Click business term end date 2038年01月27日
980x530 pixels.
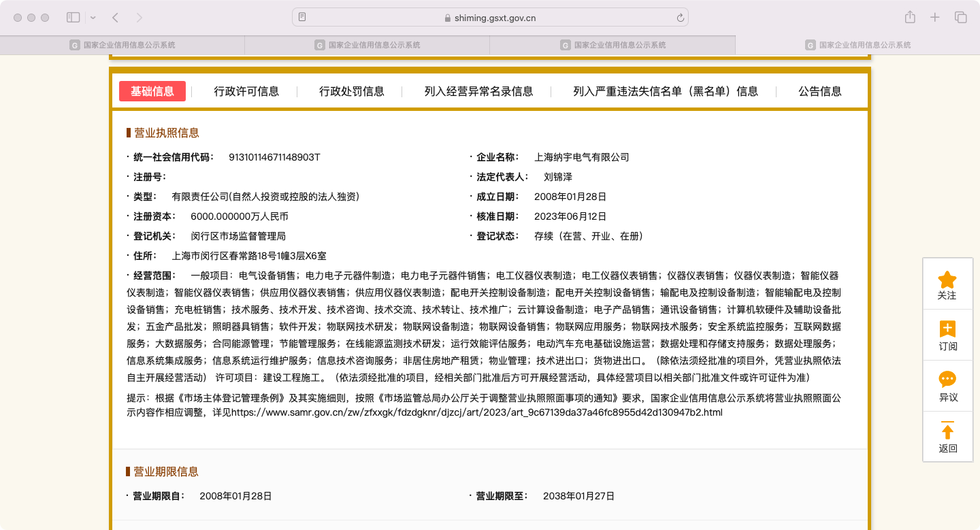point(578,496)
